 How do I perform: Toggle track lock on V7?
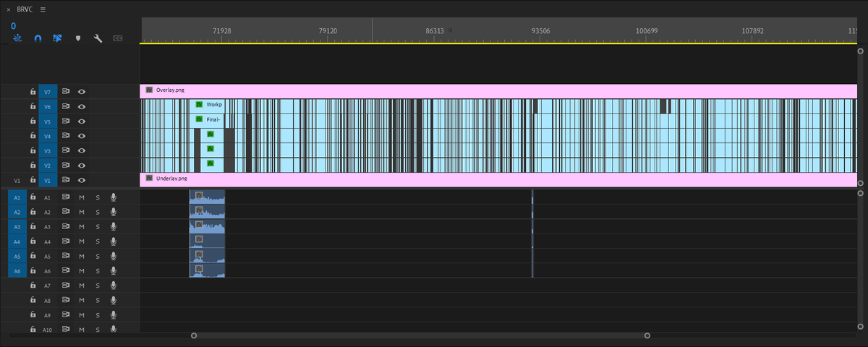click(33, 92)
